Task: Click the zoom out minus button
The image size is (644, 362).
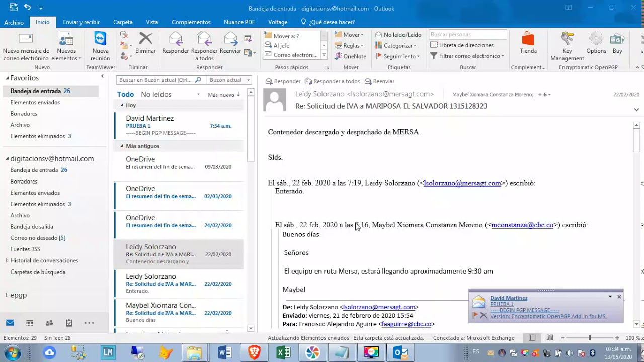Action: point(562,338)
